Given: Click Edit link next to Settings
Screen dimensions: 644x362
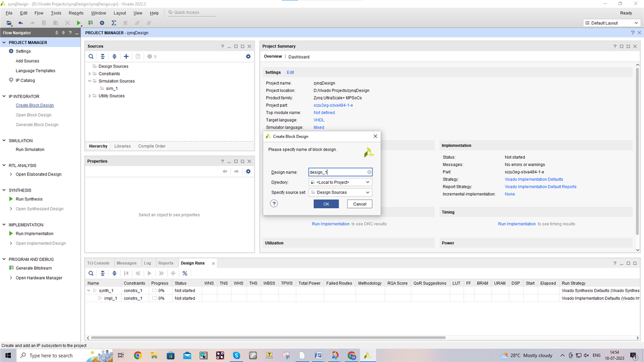Looking at the screenshot, I should 290,72.
